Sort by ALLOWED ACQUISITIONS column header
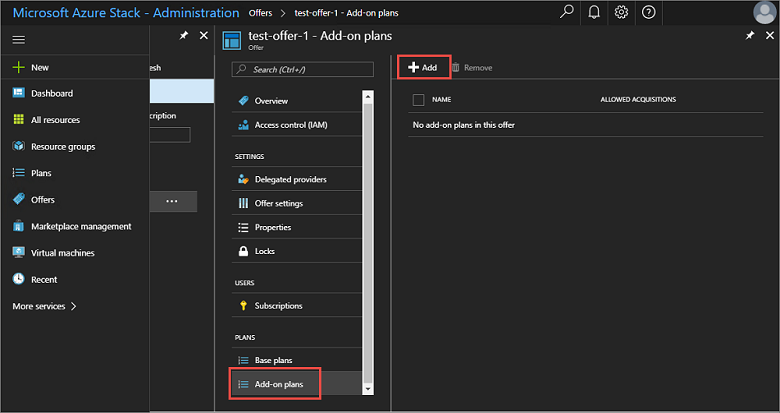Viewport: 780px width, 413px height. [638, 100]
